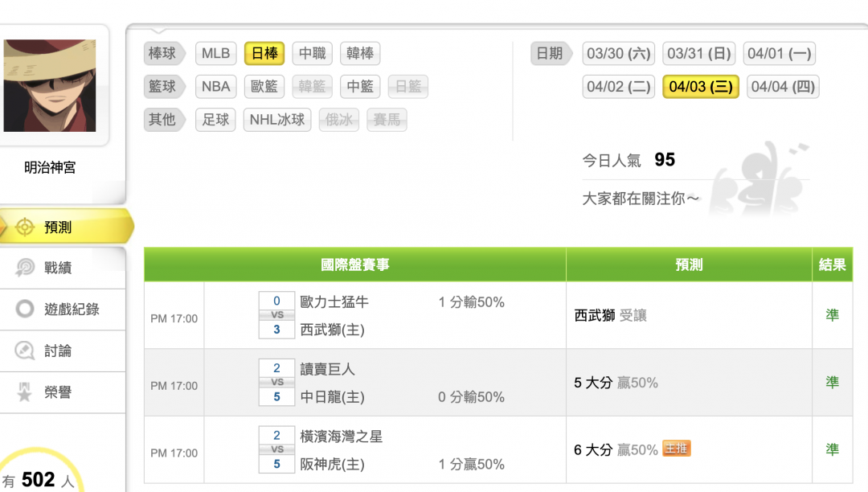
Task: Choose date 04/03 (三)
Action: [x=701, y=86]
